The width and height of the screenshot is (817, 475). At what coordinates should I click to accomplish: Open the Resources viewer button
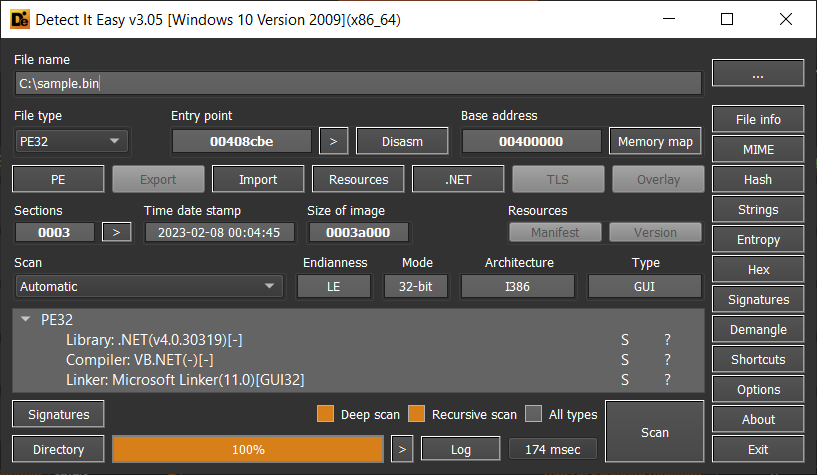[x=358, y=180]
